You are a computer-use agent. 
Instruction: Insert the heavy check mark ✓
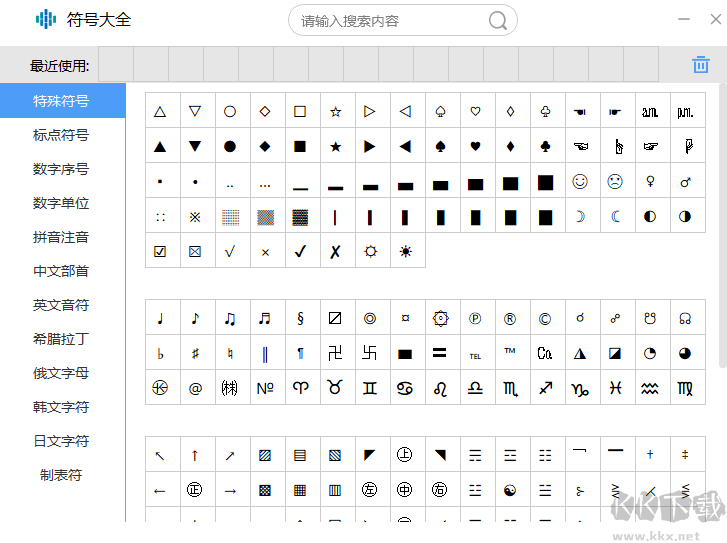pyautogui.click(x=300, y=251)
